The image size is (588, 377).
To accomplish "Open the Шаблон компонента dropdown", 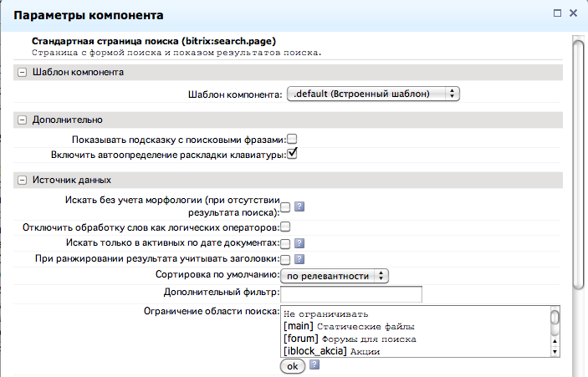I will (373, 94).
